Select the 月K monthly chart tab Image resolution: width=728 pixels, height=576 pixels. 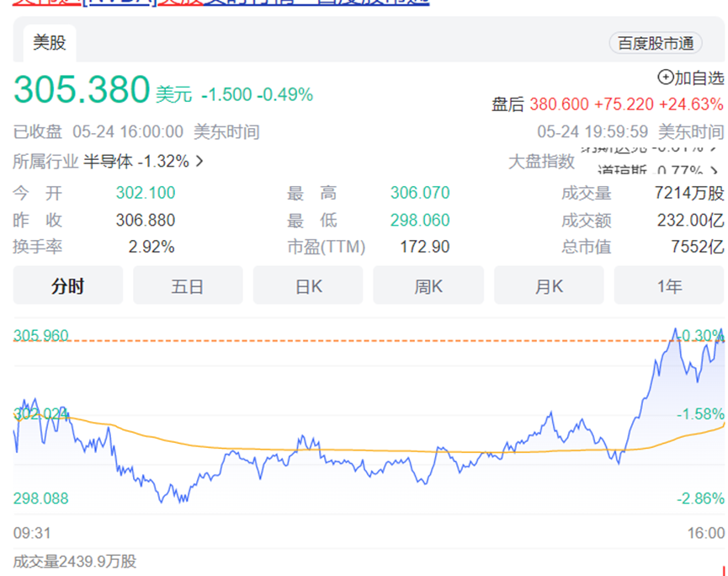(548, 285)
